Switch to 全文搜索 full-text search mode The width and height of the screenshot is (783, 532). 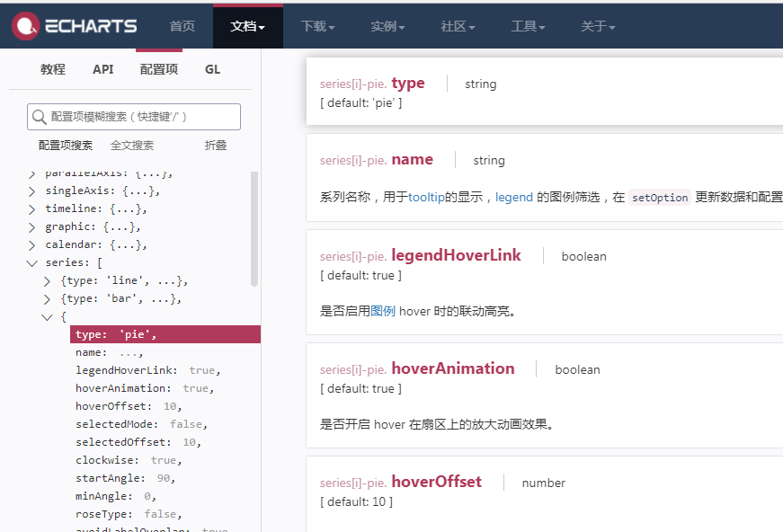click(x=133, y=145)
